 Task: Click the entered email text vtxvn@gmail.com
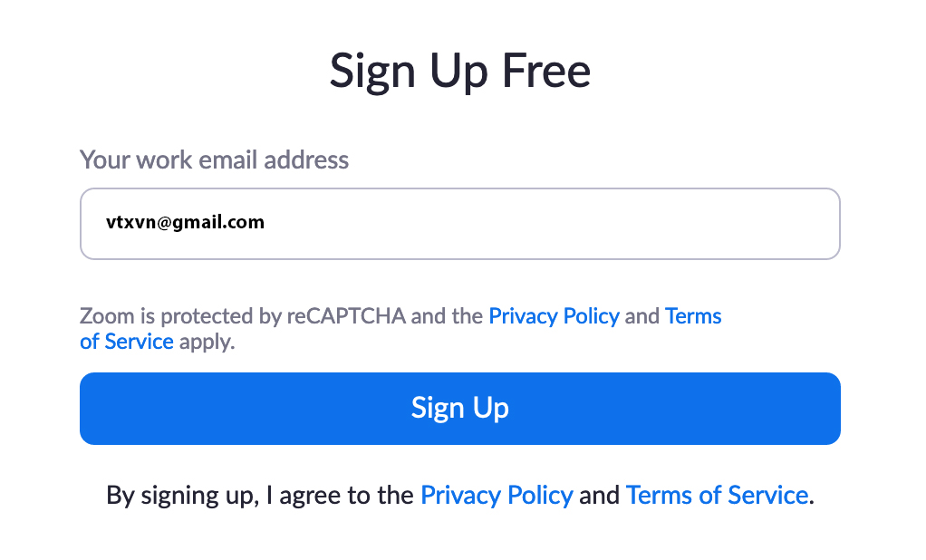pyautogui.click(x=185, y=222)
